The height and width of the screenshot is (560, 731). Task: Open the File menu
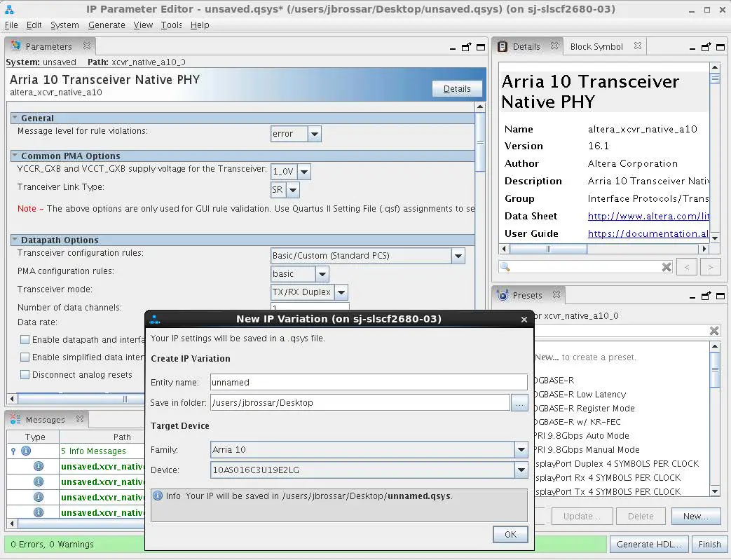[x=11, y=25]
